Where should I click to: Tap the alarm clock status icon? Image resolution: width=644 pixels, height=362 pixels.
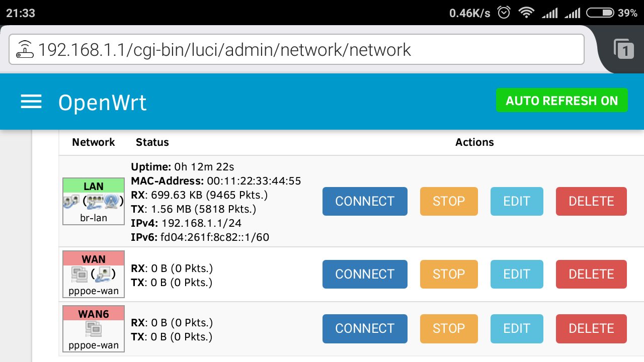[x=504, y=13]
